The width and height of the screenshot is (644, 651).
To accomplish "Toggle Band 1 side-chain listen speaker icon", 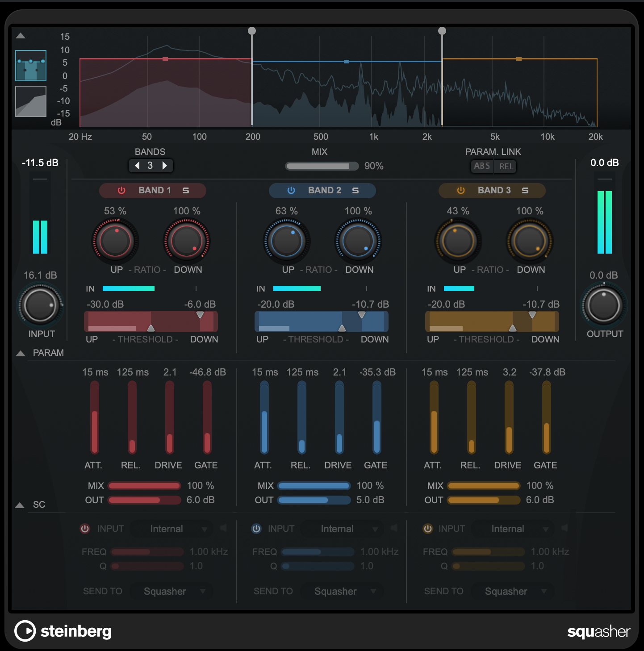I will [223, 528].
